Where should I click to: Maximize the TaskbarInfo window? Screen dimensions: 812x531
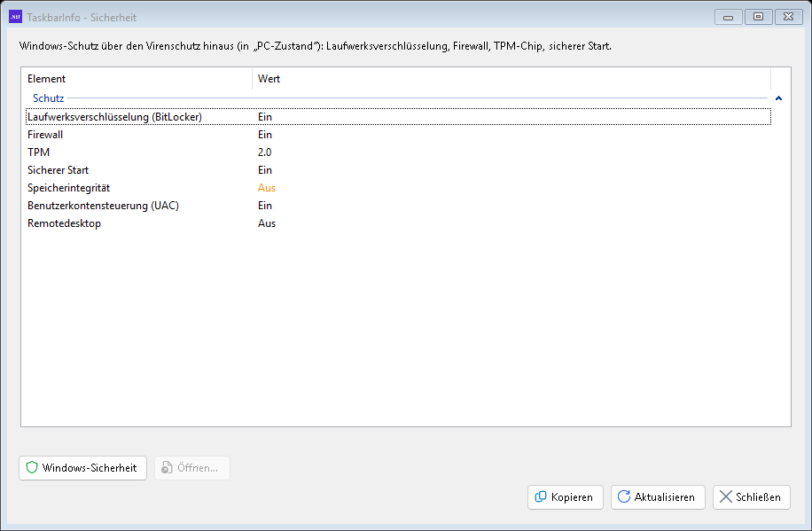(x=758, y=17)
